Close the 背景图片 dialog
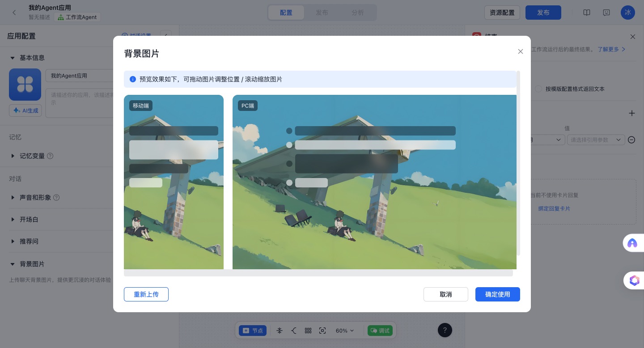 coord(520,51)
